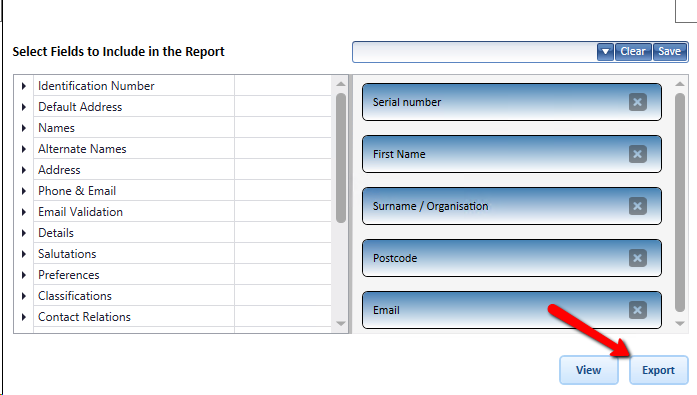Remove Surname / Organisation field
Screen dimensions: 697x395
coord(637,206)
